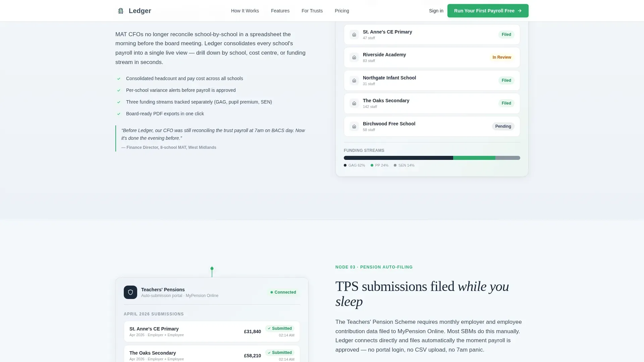Click the 83 staff count text

point(369,61)
